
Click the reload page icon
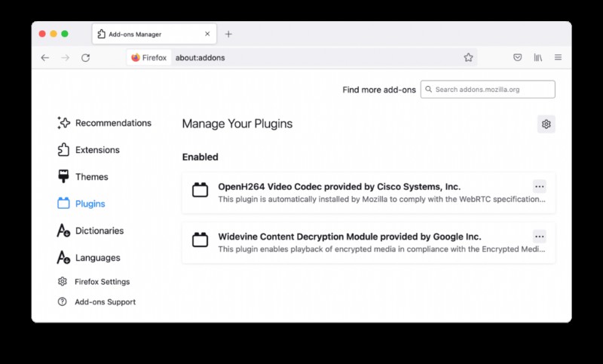click(x=85, y=58)
